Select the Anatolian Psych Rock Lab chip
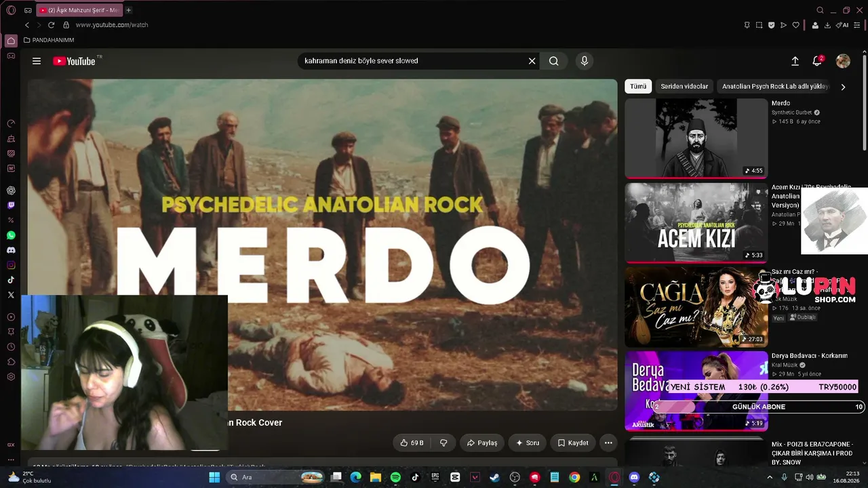 click(x=775, y=86)
